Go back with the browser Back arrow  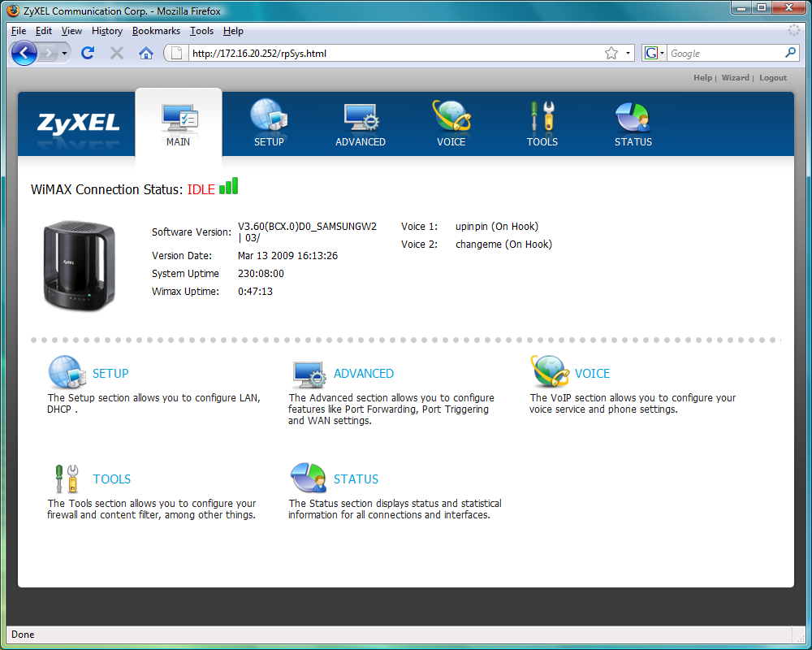coord(24,53)
